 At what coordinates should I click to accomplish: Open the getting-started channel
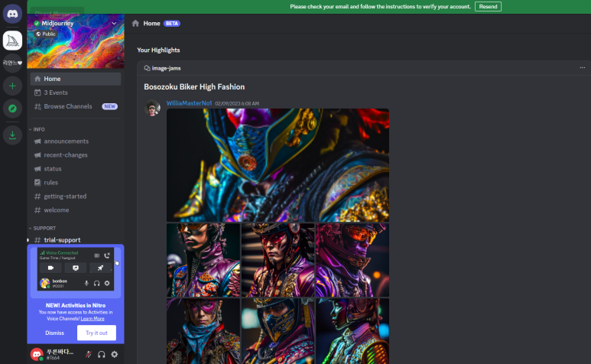[x=76, y=197]
